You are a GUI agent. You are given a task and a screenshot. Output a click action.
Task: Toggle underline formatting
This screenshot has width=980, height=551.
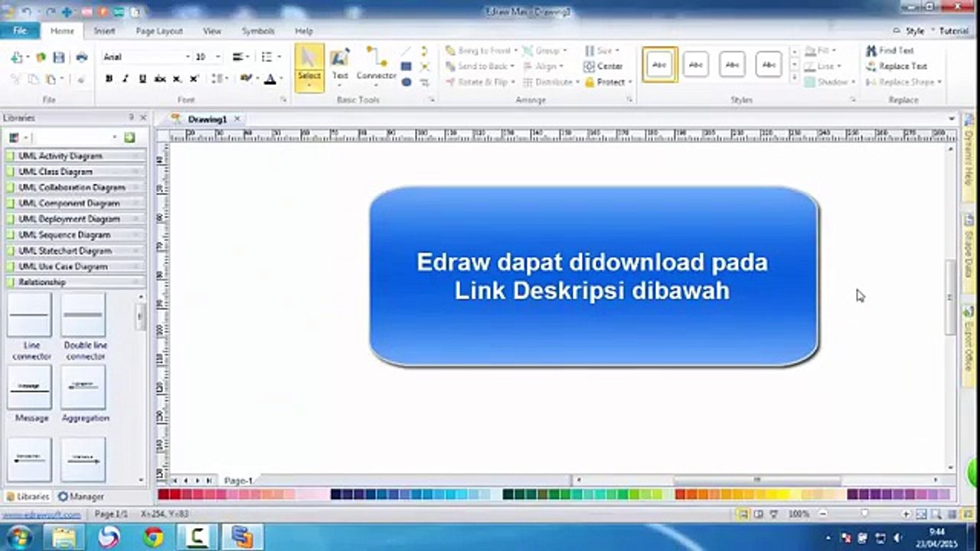click(142, 79)
